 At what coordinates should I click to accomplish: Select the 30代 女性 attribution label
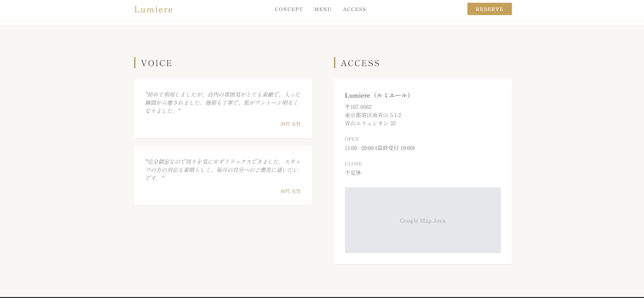(x=290, y=124)
